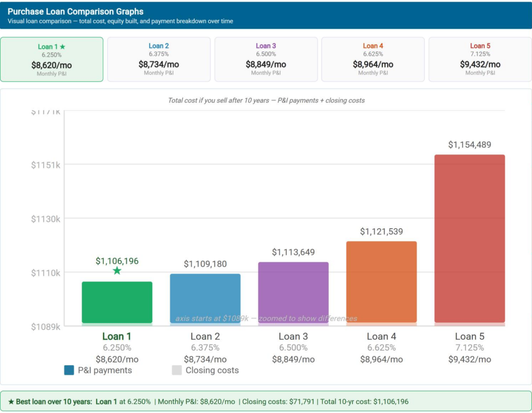Click the $1110k y-axis label
The image size is (532, 413).
(x=46, y=273)
